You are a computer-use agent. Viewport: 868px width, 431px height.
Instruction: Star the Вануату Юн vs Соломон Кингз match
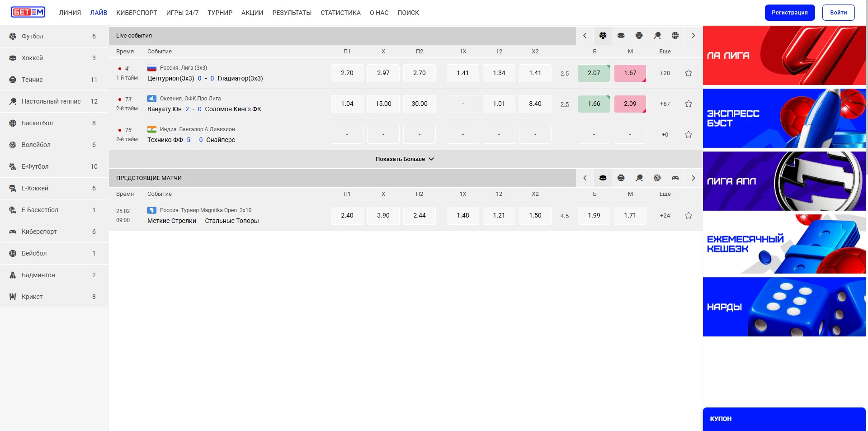688,104
